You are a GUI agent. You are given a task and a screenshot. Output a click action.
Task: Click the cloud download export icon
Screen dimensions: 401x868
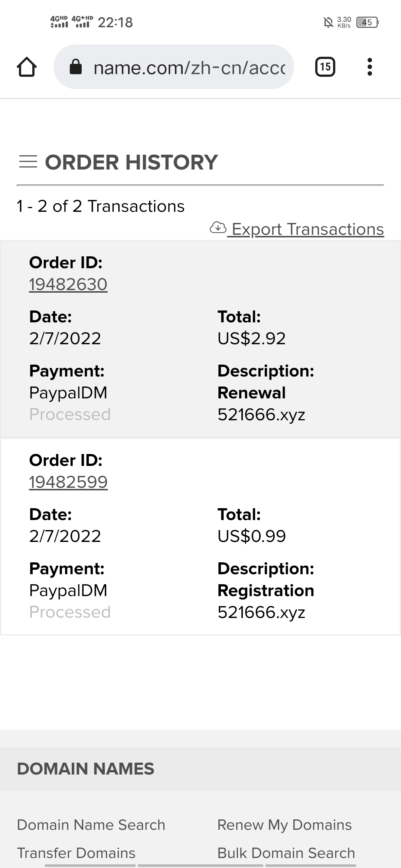[218, 227]
